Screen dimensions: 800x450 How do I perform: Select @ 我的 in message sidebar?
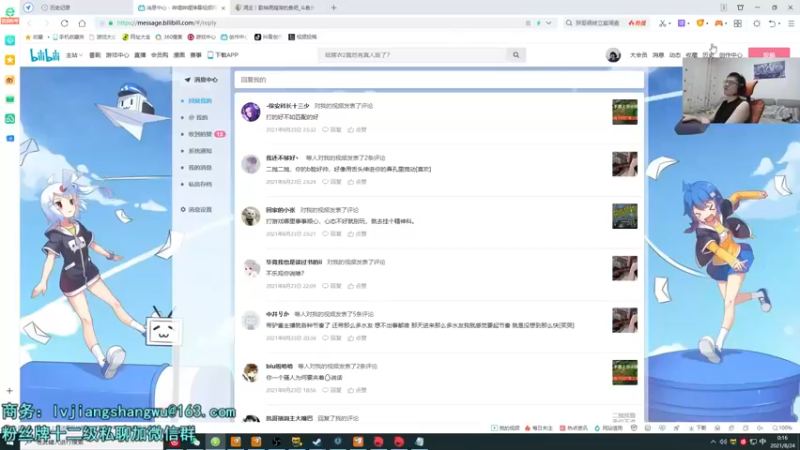point(198,117)
